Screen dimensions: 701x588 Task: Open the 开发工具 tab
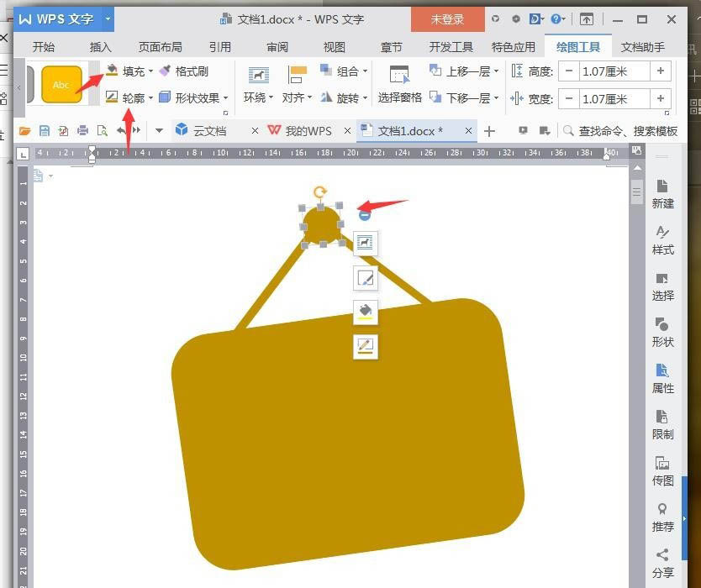451,47
